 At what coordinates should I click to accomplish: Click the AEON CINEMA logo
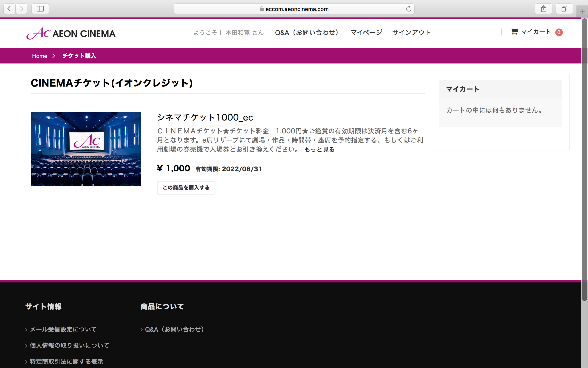pyautogui.click(x=71, y=33)
